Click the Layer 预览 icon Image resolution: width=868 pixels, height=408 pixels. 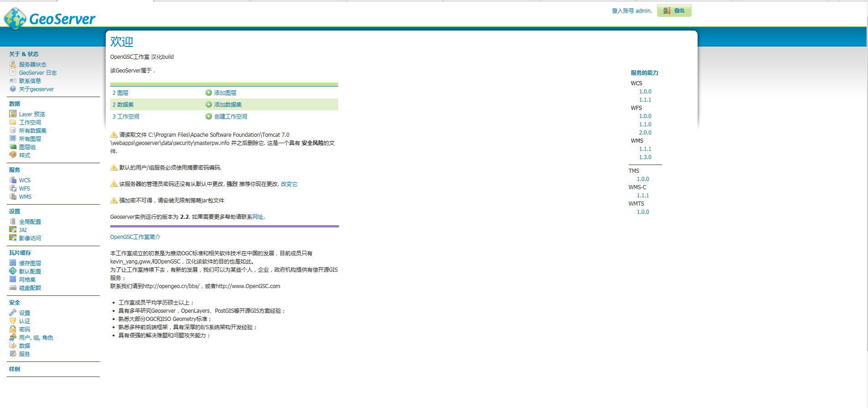(13, 114)
